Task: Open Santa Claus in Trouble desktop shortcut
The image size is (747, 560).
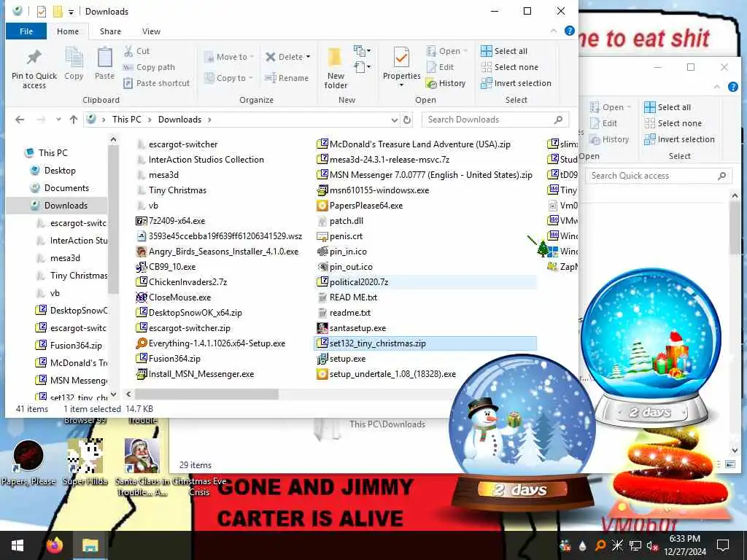Action: coord(142,467)
